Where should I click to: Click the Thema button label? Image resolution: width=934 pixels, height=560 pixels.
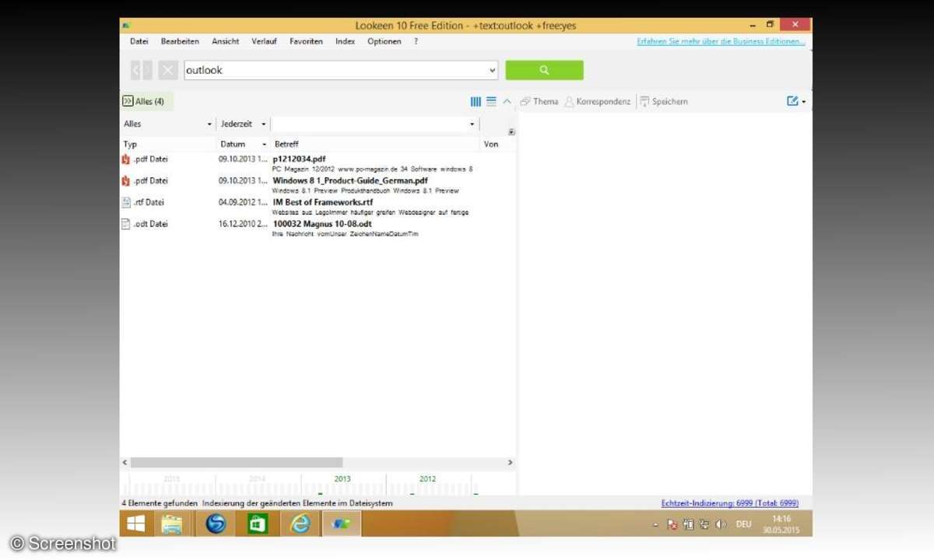[546, 102]
